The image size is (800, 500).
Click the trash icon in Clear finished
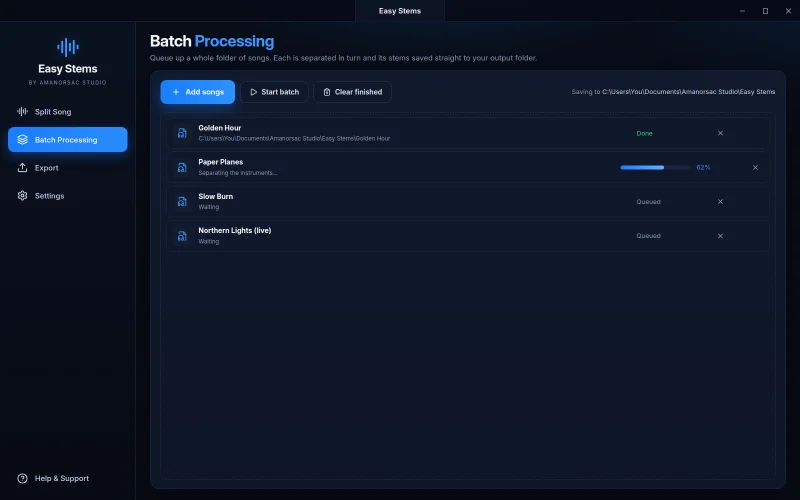tap(327, 92)
